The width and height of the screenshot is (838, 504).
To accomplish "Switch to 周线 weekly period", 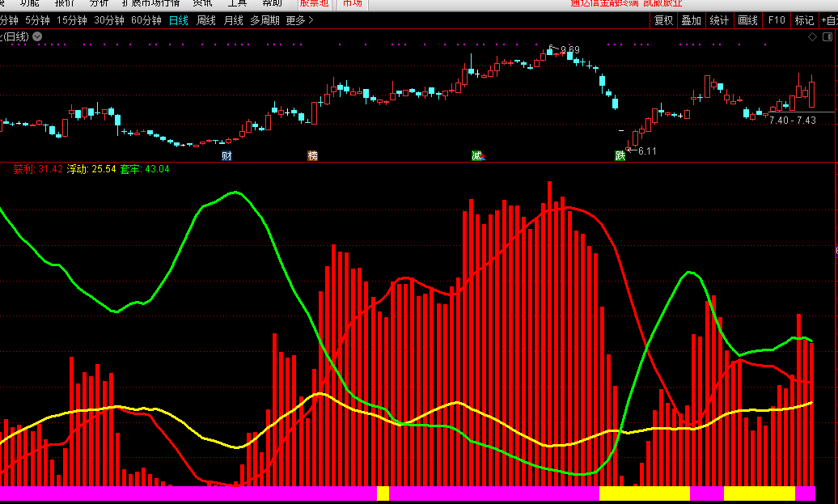I will 206,20.
